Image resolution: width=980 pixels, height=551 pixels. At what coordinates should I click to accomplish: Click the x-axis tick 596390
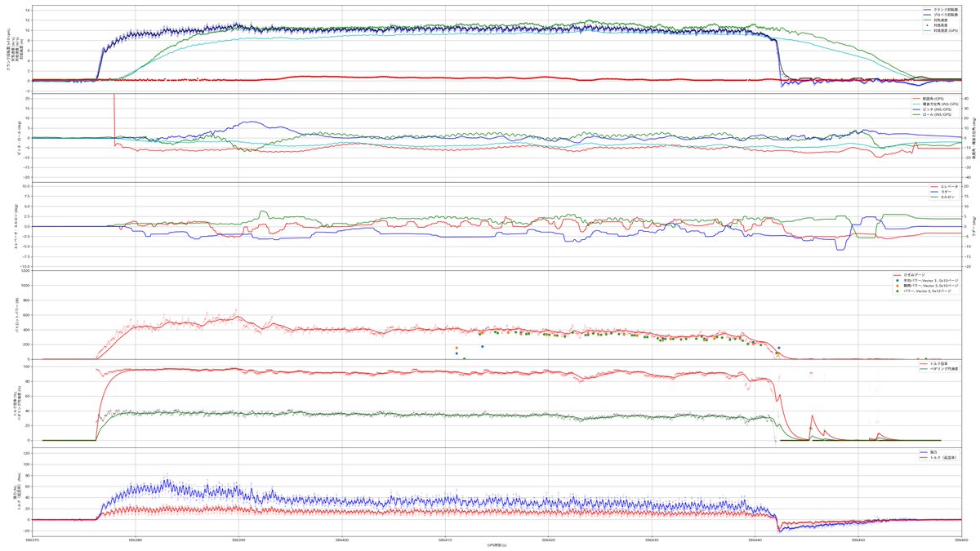pos(238,539)
